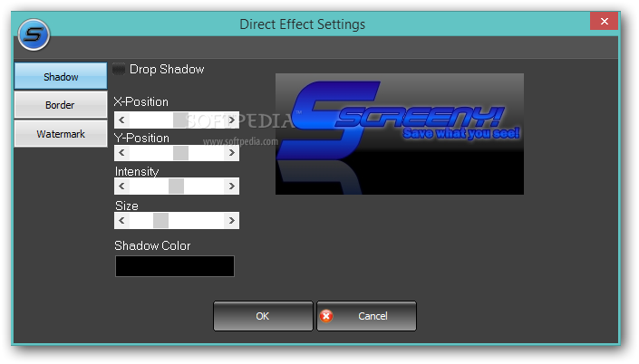Close the Direct Effect Settings window
Screen dimensions: 639x364
coord(604,21)
